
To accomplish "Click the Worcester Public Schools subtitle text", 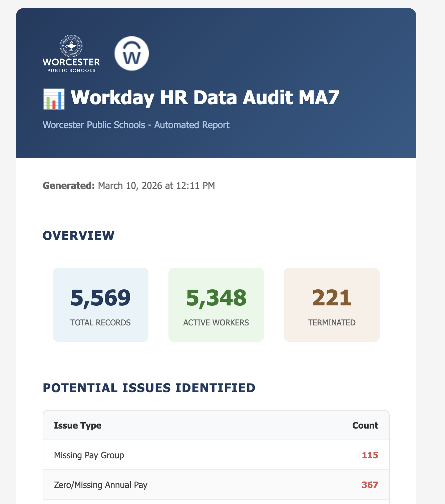I will (136, 125).
